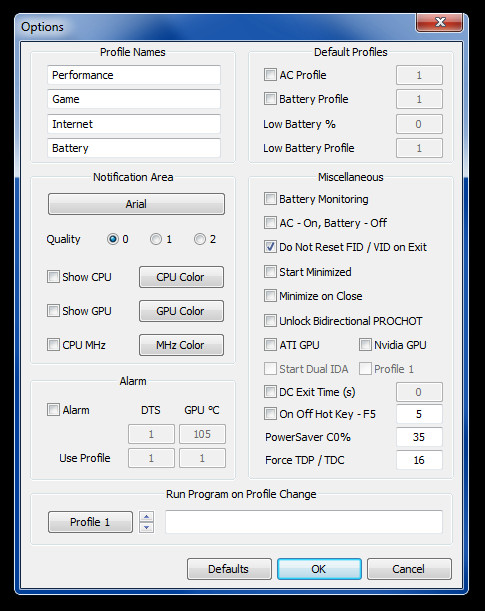
Task: Enable the On Off Hot Key - F5 checkbox
Action: click(270, 413)
